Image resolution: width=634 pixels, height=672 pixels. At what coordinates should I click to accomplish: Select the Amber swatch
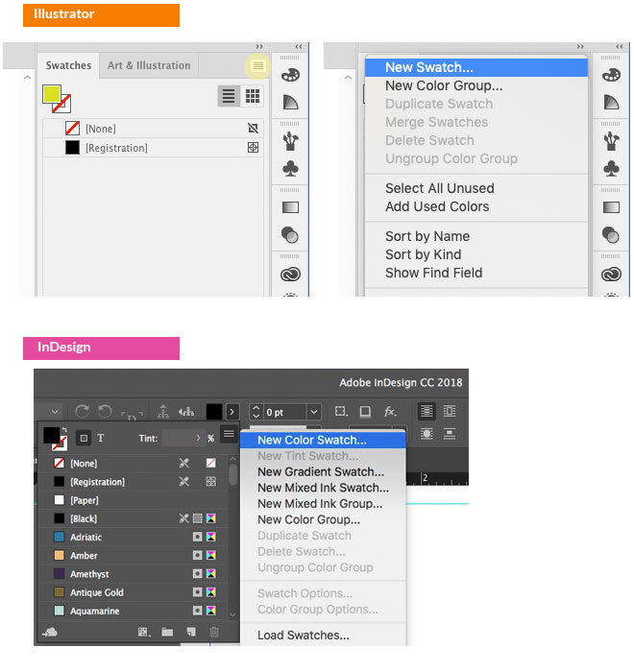(134, 556)
